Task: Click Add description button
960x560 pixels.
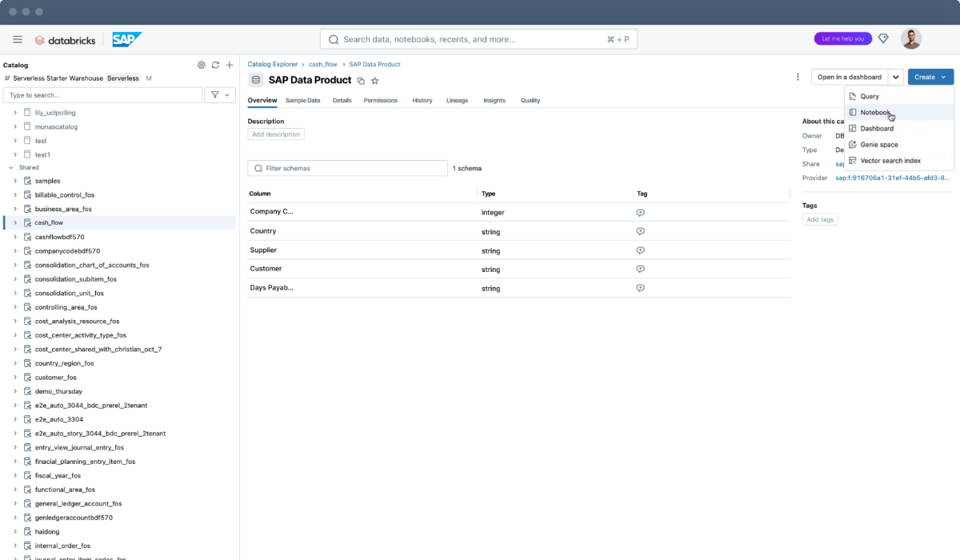Action: pyautogui.click(x=276, y=134)
